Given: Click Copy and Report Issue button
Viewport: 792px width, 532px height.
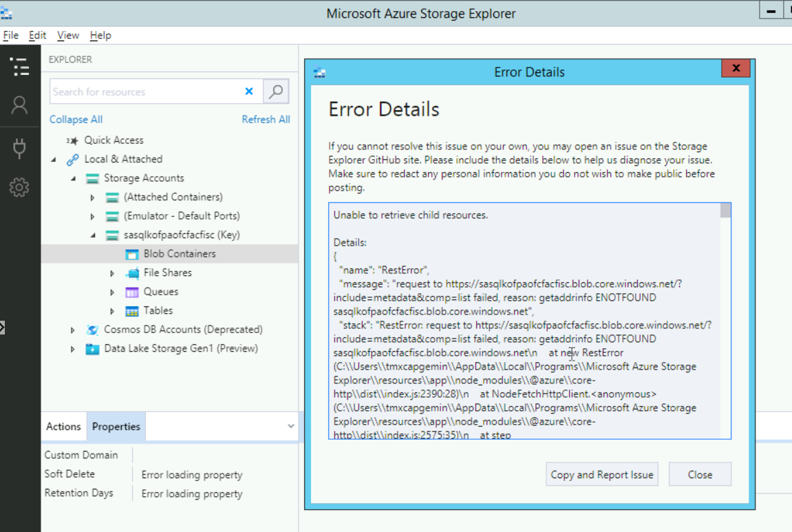Looking at the screenshot, I should [x=601, y=474].
